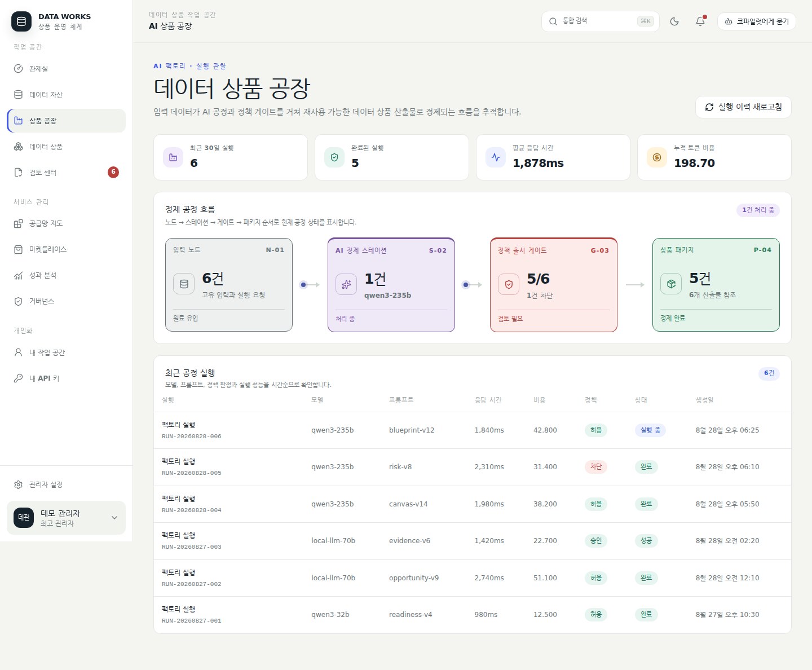Click the 8월 27일 오후 10:30 date cell

[x=727, y=615]
